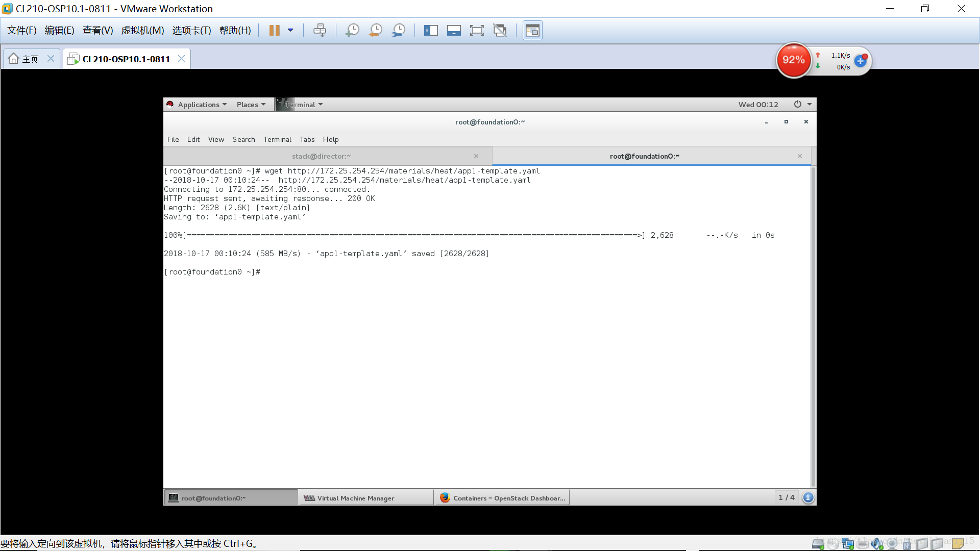Click the send Ctrl+Alt+Del icon

click(320, 31)
